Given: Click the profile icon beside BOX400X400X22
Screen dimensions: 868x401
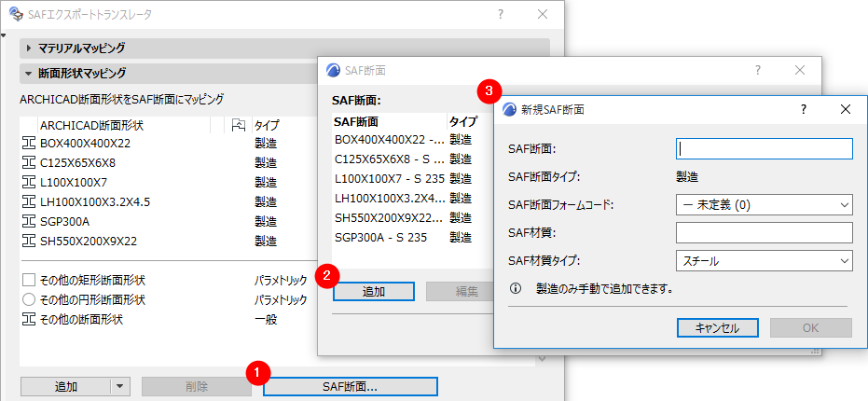Looking at the screenshot, I should click(28, 144).
